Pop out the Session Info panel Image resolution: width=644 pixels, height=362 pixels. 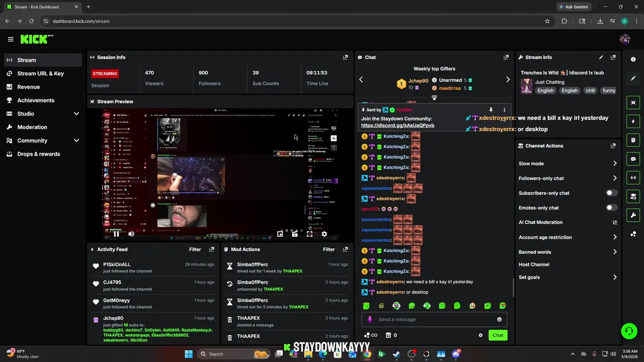tap(345, 57)
